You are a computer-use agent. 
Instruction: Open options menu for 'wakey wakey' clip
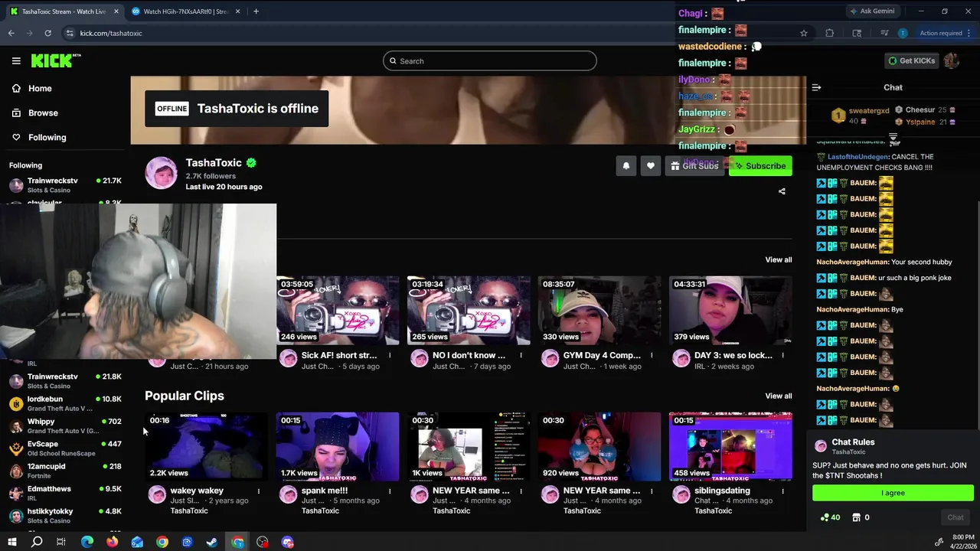click(x=259, y=491)
